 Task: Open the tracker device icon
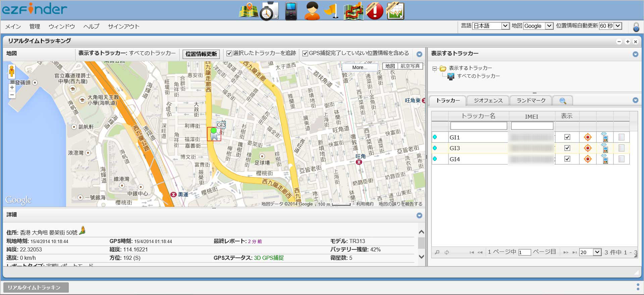pos(291,11)
